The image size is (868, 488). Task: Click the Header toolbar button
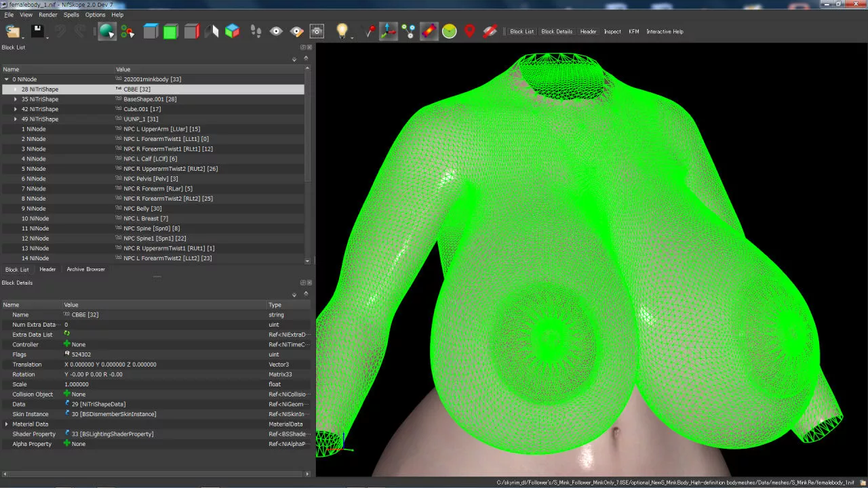[x=588, y=32]
